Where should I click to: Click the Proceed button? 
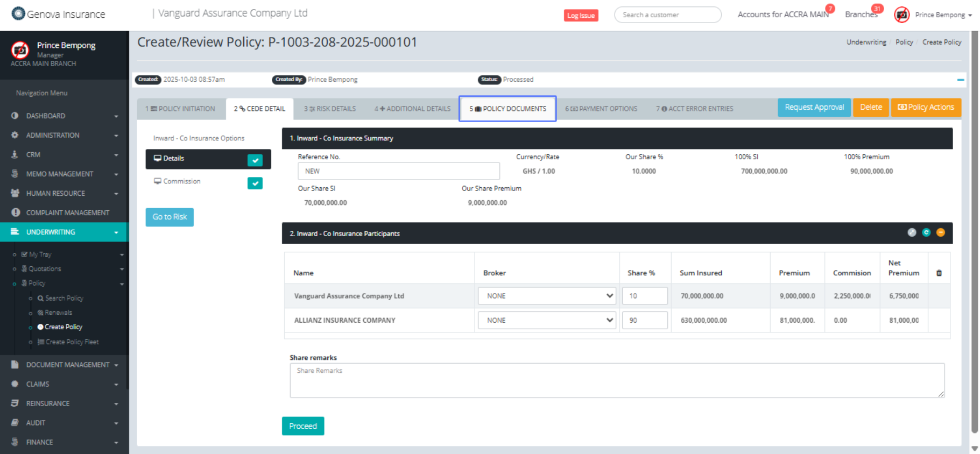point(303,426)
